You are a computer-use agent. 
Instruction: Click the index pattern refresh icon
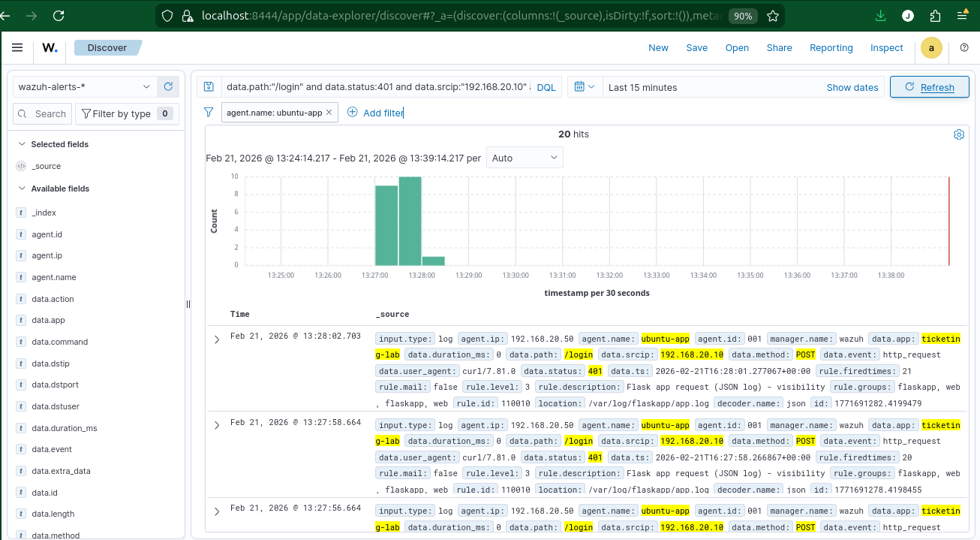pyautogui.click(x=169, y=87)
